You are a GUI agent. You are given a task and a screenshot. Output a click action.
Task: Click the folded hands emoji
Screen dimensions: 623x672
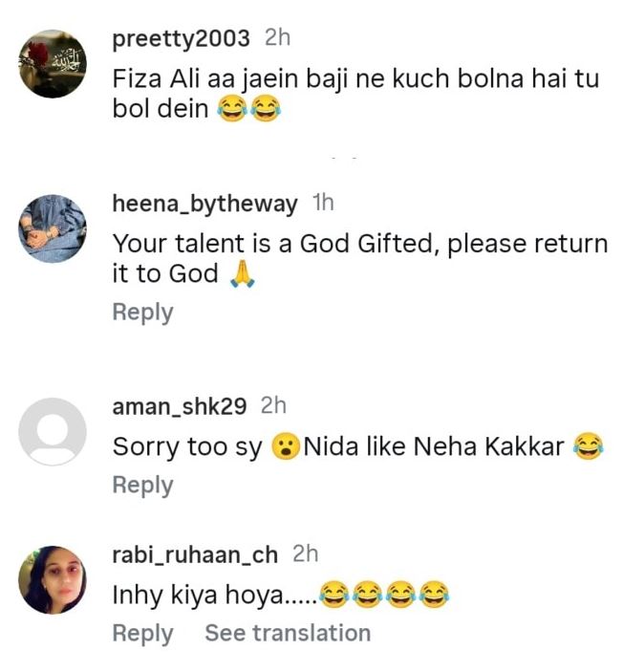(245, 274)
